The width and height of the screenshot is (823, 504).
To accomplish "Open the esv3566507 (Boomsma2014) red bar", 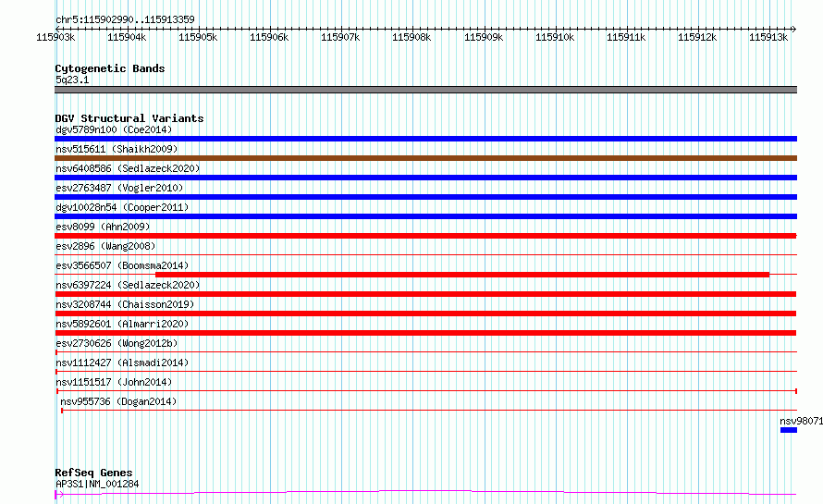I will point(462,275).
